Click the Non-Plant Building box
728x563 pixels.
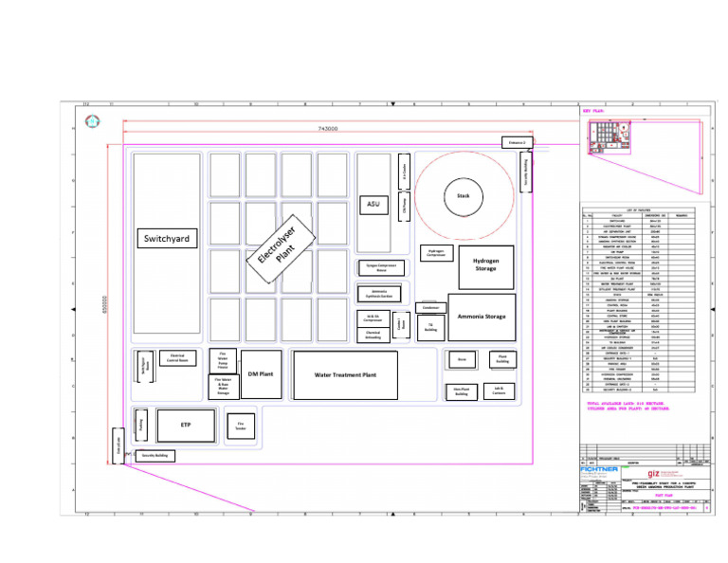tap(462, 391)
